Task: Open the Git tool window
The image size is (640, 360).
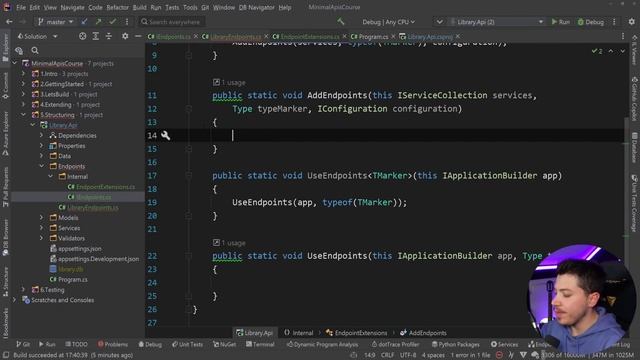Action: coord(23,344)
